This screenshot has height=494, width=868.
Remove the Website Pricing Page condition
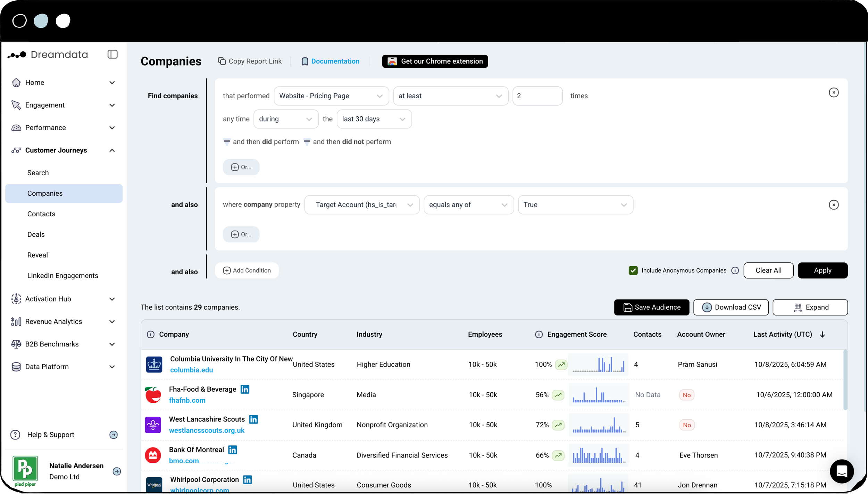(x=833, y=93)
